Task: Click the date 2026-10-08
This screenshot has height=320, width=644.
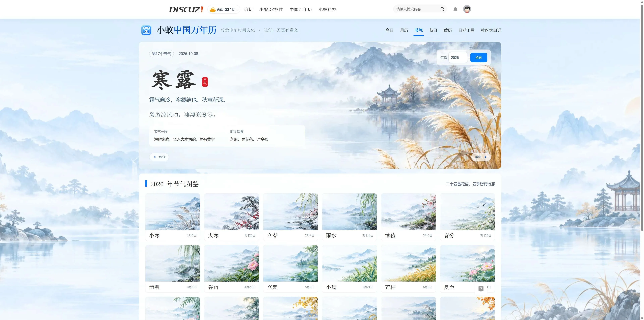Action: click(188, 54)
